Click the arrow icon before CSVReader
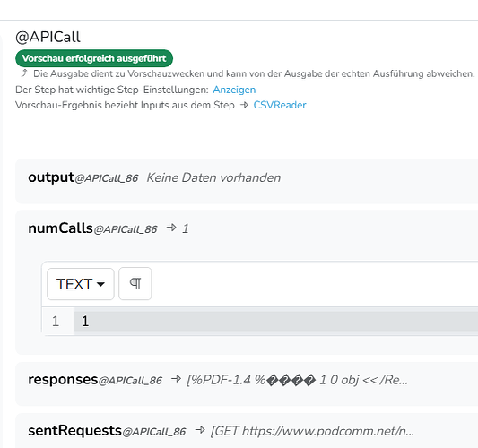Screen dimensions: 478x448 click(244, 105)
